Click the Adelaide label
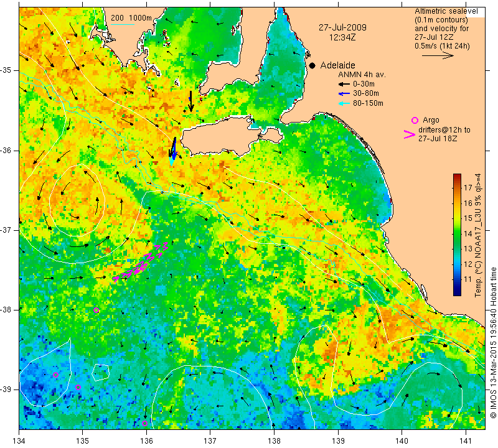Screen dimensions: 498x448 [337, 65]
